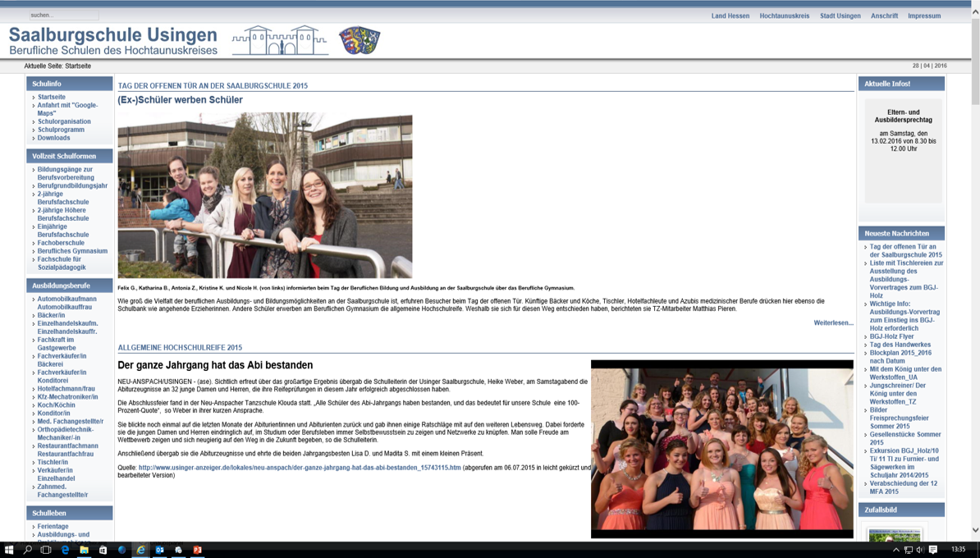Open the Fachoberschule page
980x558 pixels.
pyautogui.click(x=61, y=242)
